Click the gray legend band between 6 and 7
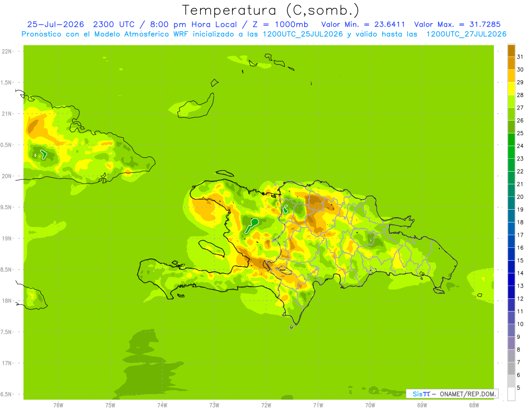Image resolution: width=532 pixels, height=411 pixels. tap(511, 368)
